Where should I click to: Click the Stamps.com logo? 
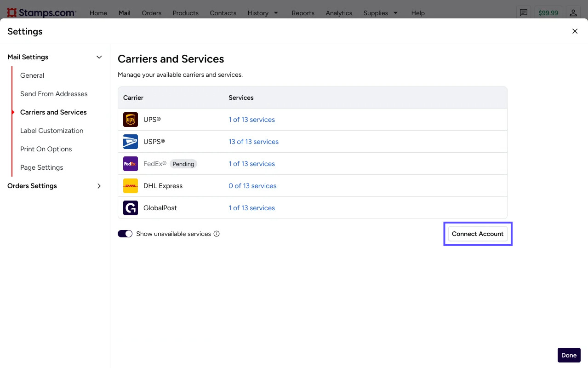[42, 13]
